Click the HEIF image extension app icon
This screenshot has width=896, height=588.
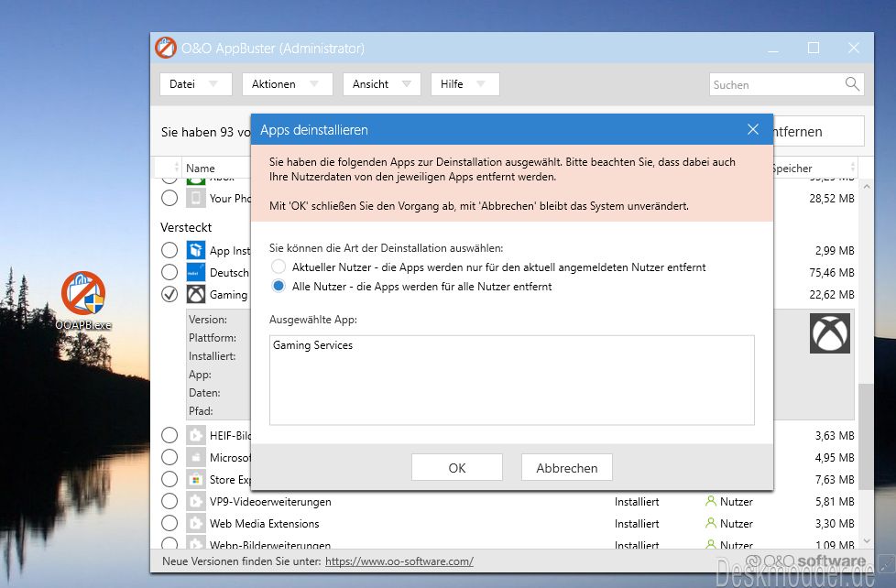point(196,435)
